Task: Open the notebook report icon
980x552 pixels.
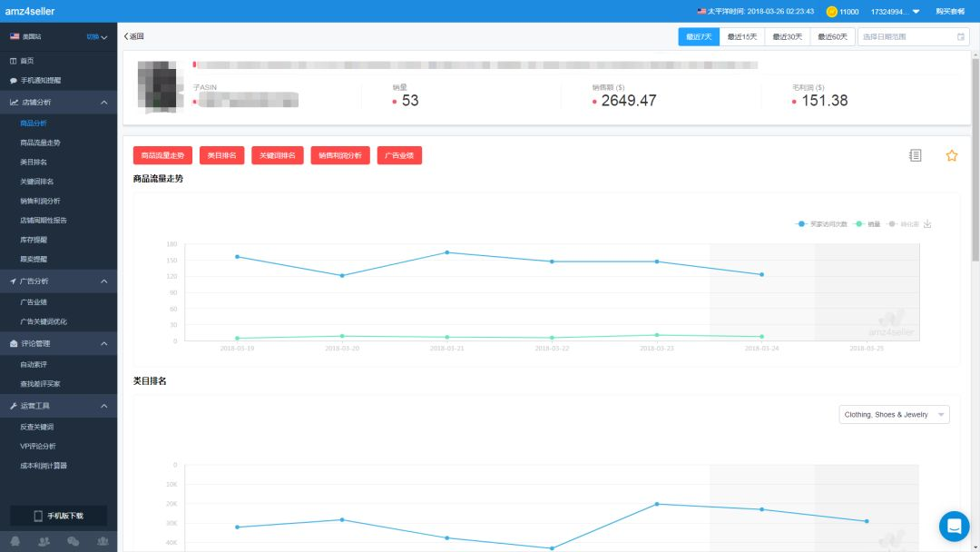Action: click(x=915, y=155)
